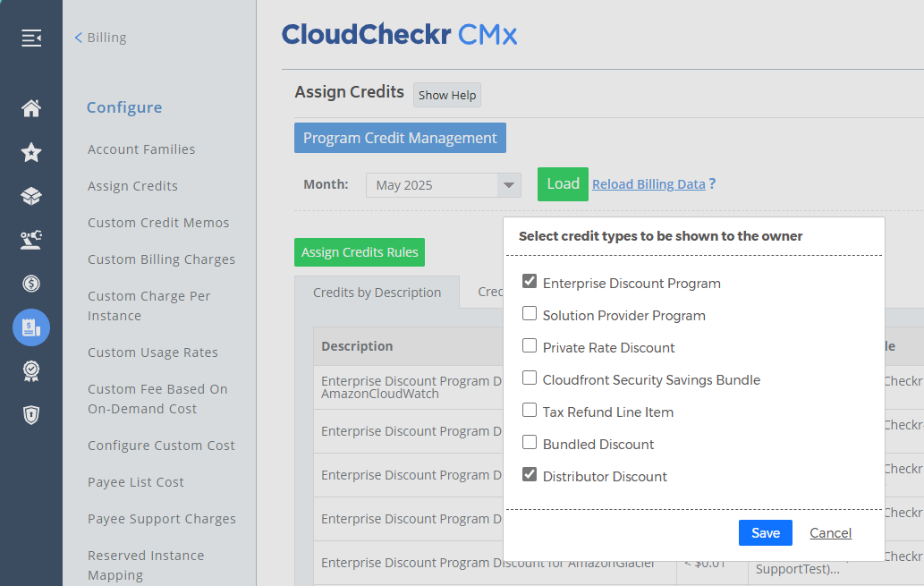Check Solution Provider Program checkbox
The width and height of the screenshot is (924, 586).
[x=530, y=313]
